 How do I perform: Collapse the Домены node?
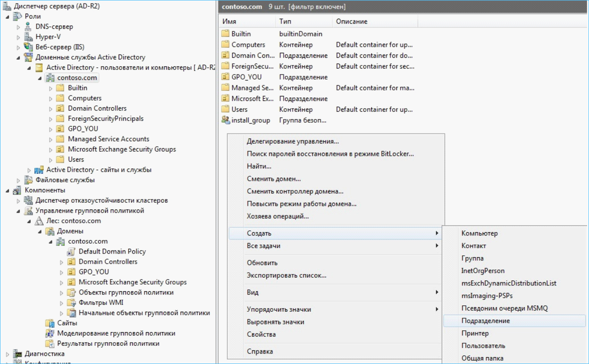(40, 231)
